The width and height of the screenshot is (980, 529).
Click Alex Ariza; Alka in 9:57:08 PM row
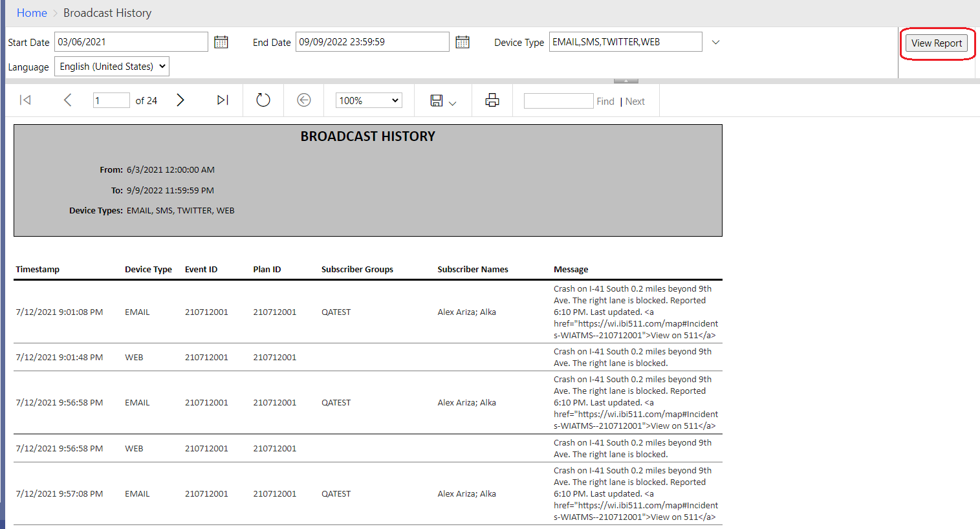point(467,494)
